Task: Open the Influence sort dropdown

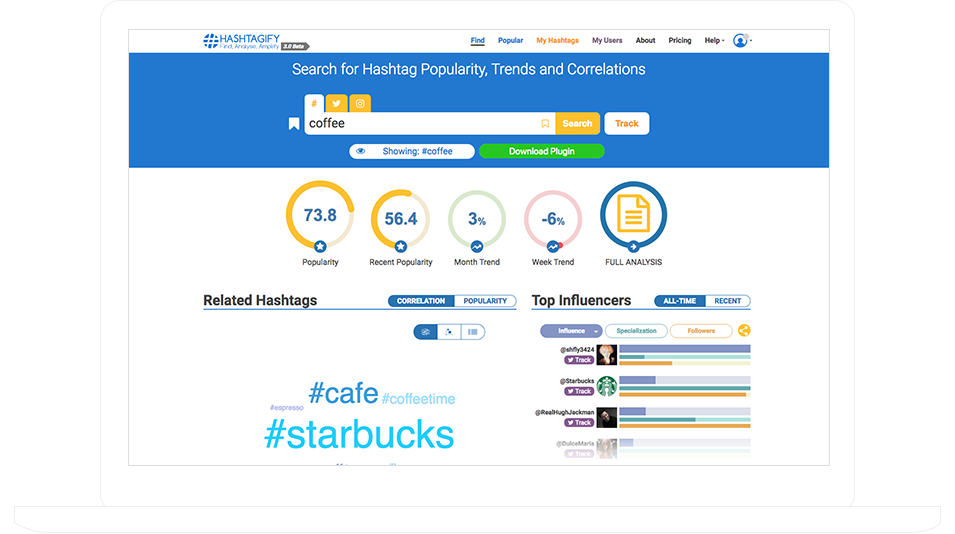Action: [571, 331]
